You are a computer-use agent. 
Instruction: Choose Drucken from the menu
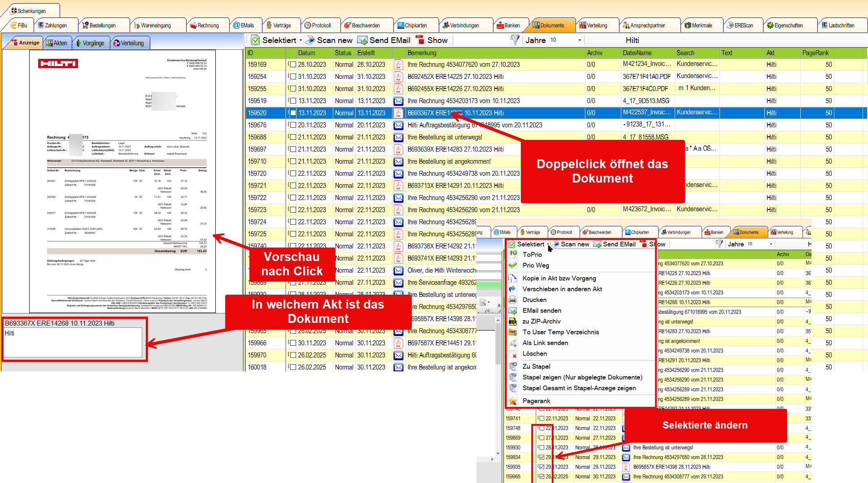534,300
